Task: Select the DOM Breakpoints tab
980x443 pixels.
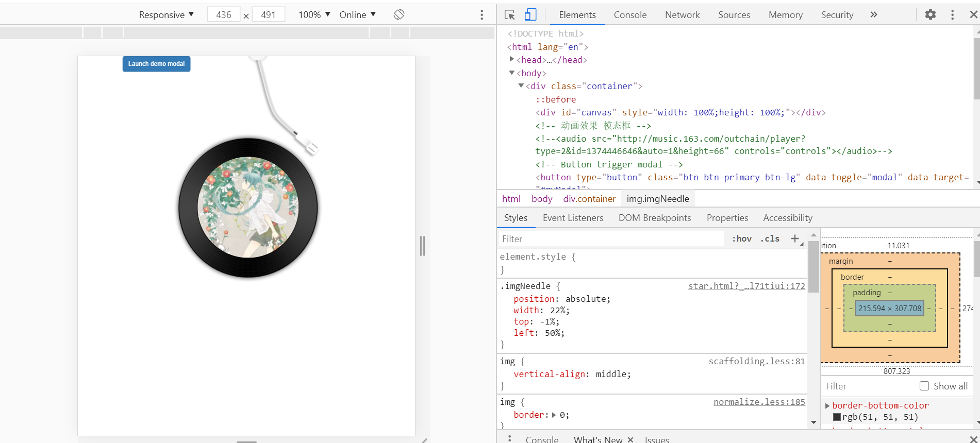Action: point(655,218)
